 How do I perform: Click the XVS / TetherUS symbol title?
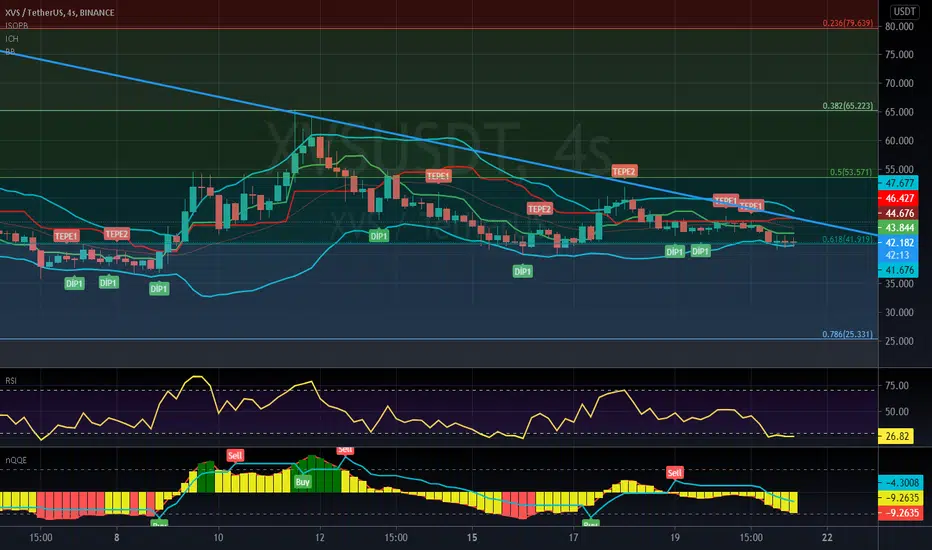click(59, 12)
